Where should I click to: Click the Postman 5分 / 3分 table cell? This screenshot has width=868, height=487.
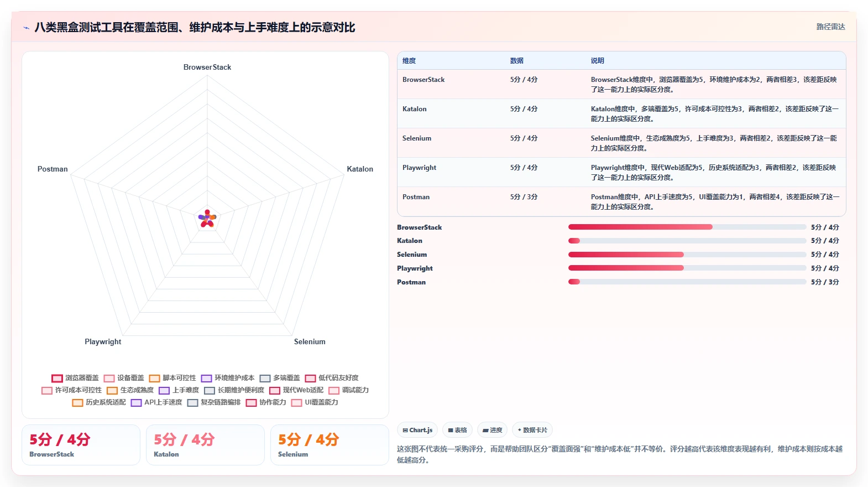tap(524, 197)
